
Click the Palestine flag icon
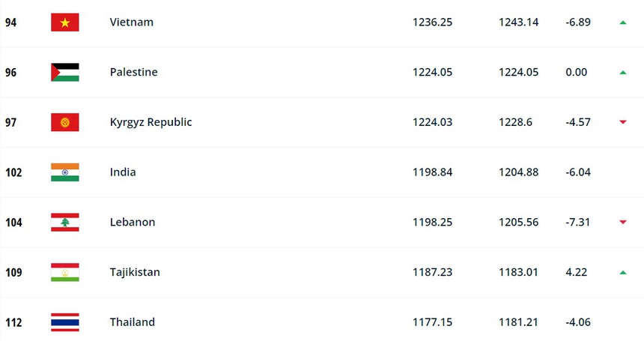pos(64,73)
